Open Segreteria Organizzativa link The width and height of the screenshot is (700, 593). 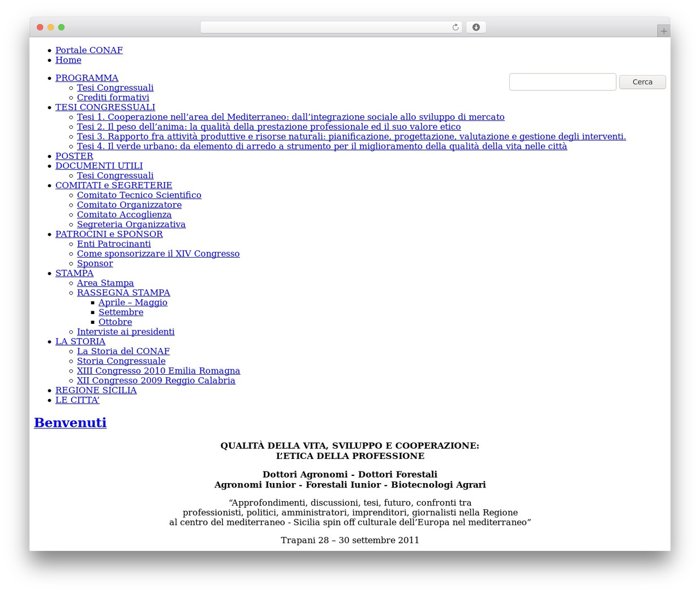131,225
